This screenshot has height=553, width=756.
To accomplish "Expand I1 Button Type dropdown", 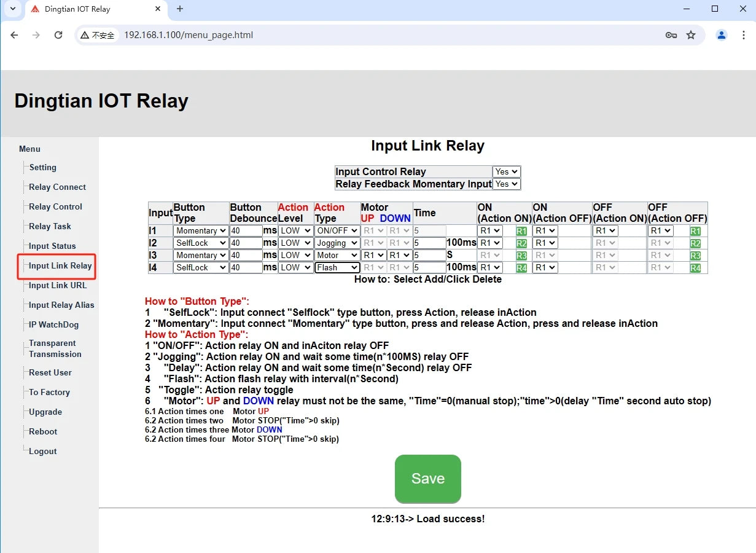I will tap(201, 231).
